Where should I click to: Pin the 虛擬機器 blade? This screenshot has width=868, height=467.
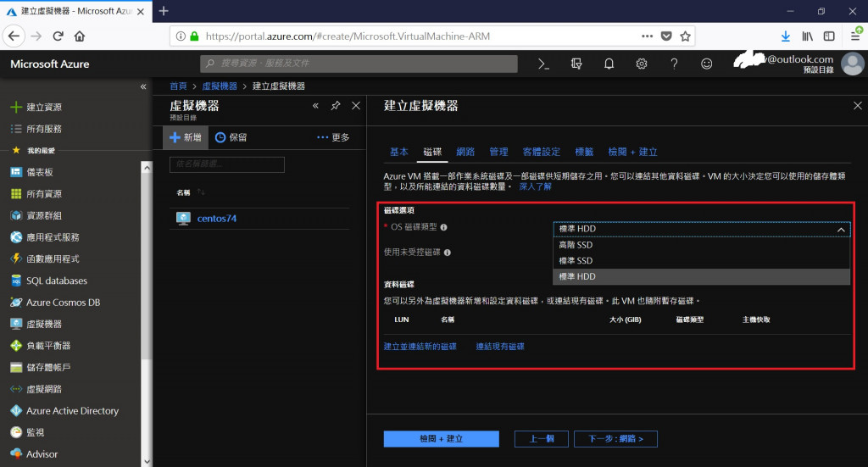coord(336,106)
